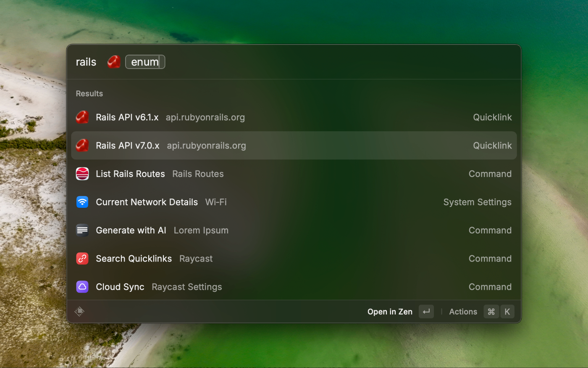
Task: Click the api.rubyonrails.org subtitle for v7.0.x
Action: [207, 146]
